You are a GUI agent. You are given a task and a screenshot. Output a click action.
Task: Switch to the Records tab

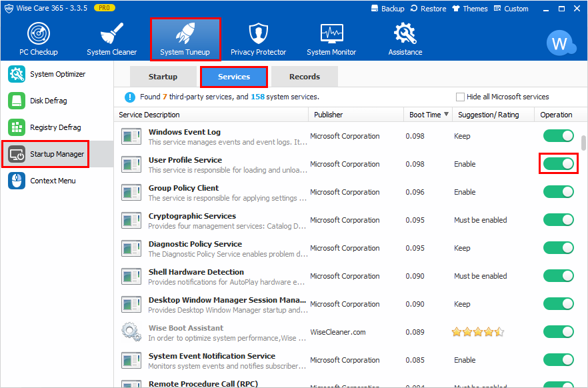(305, 77)
